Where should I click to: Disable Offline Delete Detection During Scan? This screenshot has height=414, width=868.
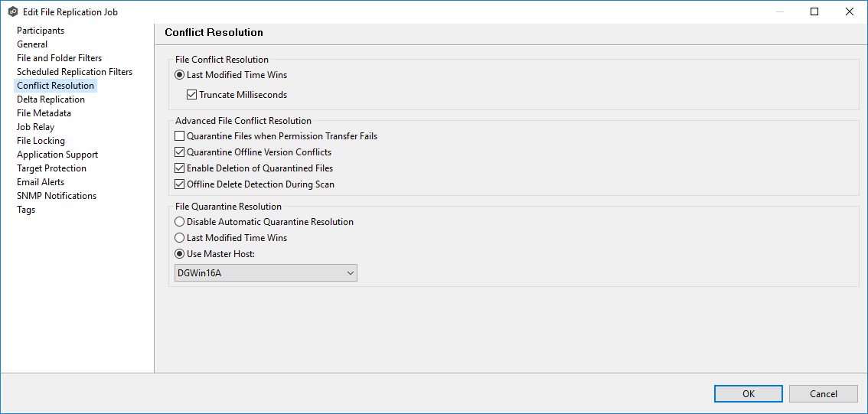[180, 184]
